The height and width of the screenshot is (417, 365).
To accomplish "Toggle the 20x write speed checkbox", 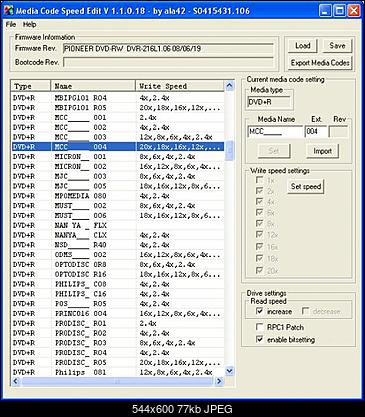I will click(x=259, y=270).
